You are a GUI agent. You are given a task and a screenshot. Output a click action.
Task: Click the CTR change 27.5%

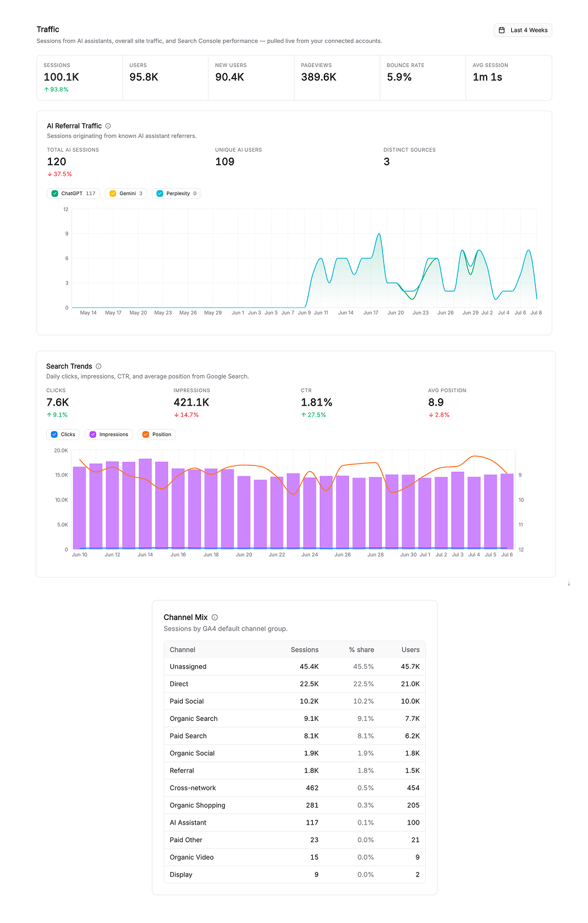tap(314, 415)
